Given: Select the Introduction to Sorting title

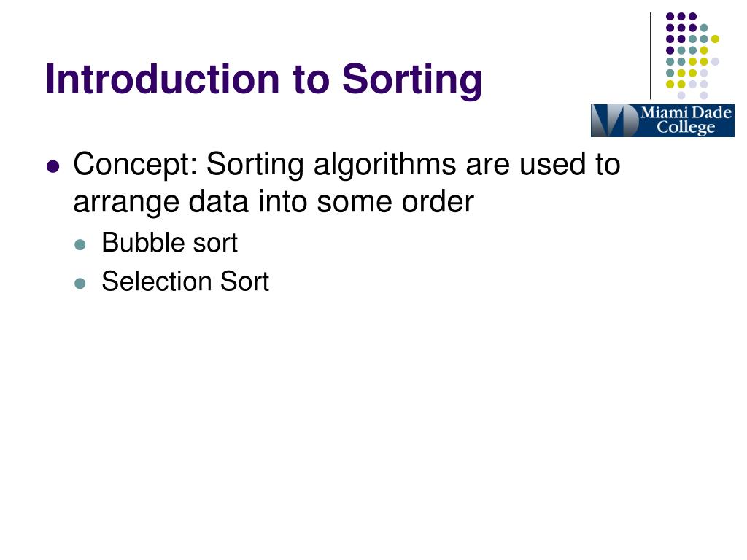Looking at the screenshot, I should pyautogui.click(x=264, y=79).
